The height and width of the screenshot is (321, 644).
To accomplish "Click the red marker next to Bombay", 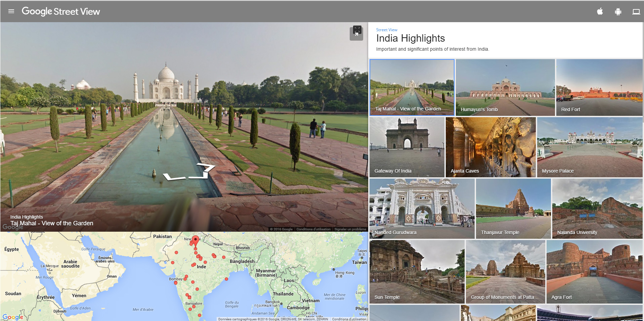I will (185, 279).
